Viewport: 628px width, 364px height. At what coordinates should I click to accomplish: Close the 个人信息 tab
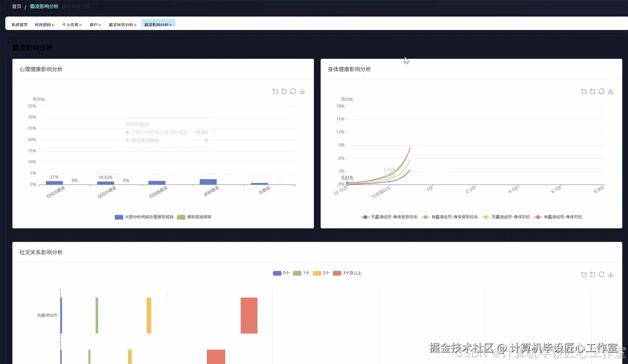coord(80,25)
